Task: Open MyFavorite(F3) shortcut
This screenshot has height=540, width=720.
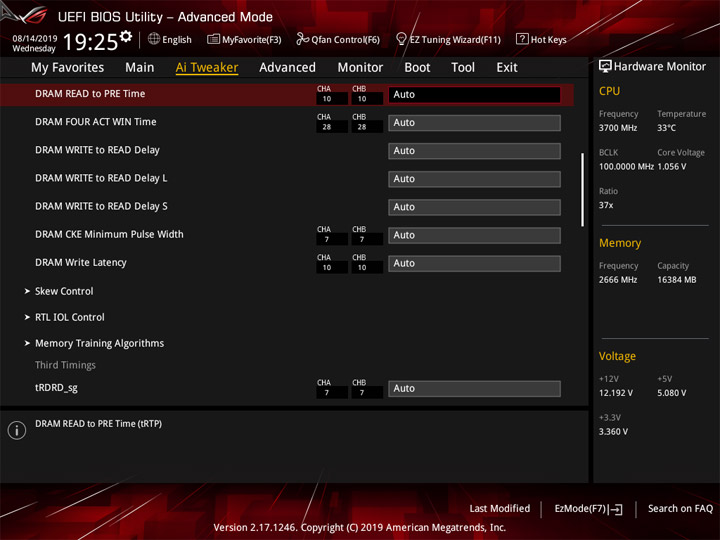Action: tap(252, 39)
